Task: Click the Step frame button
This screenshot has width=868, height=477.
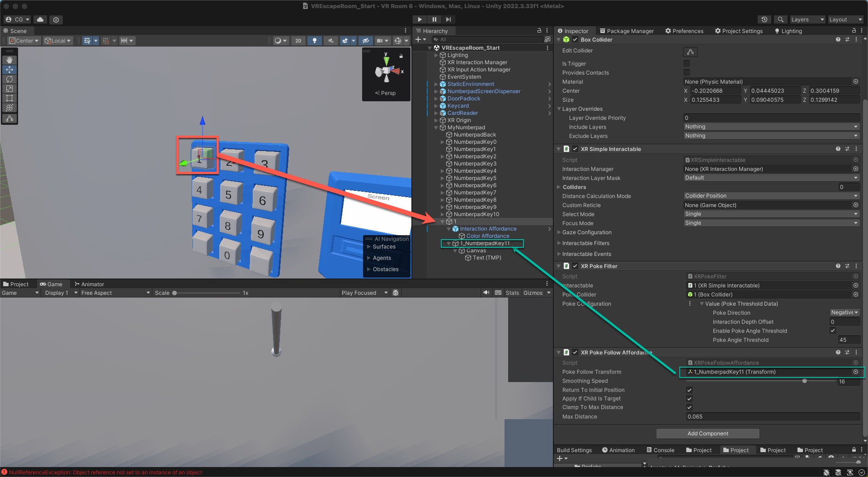Action: pos(448,19)
